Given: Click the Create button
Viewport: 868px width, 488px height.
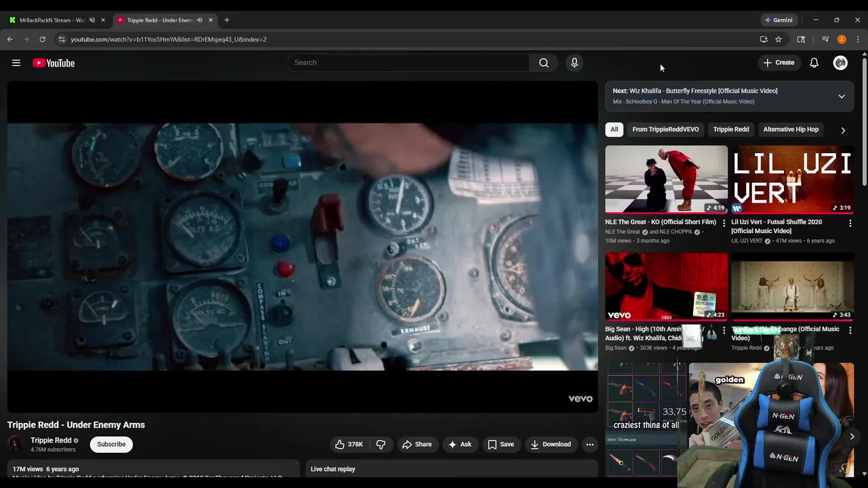Looking at the screenshot, I should [x=778, y=63].
